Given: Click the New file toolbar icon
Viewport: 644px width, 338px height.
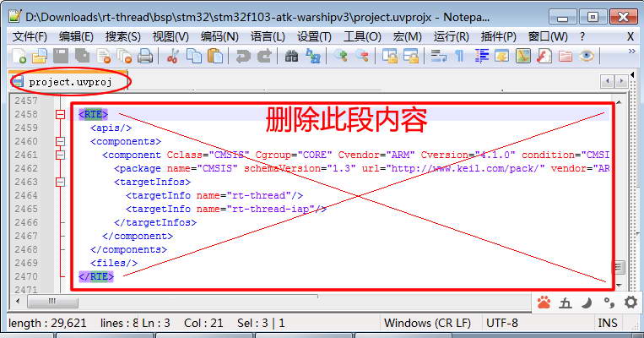Looking at the screenshot, I should click(19, 56).
